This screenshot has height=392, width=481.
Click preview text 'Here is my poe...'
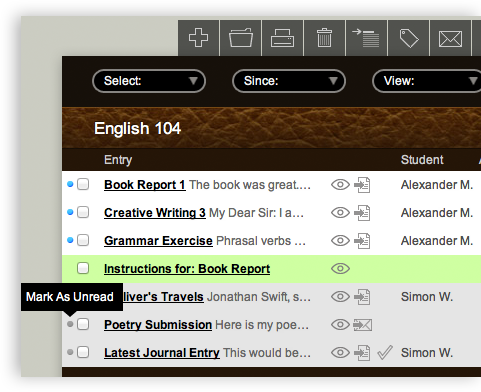(x=262, y=325)
